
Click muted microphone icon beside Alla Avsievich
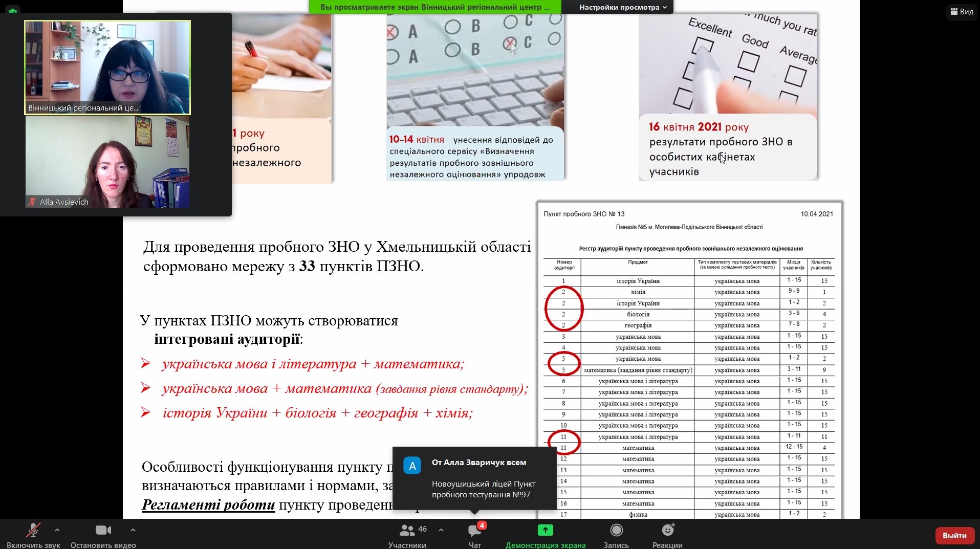coord(32,202)
